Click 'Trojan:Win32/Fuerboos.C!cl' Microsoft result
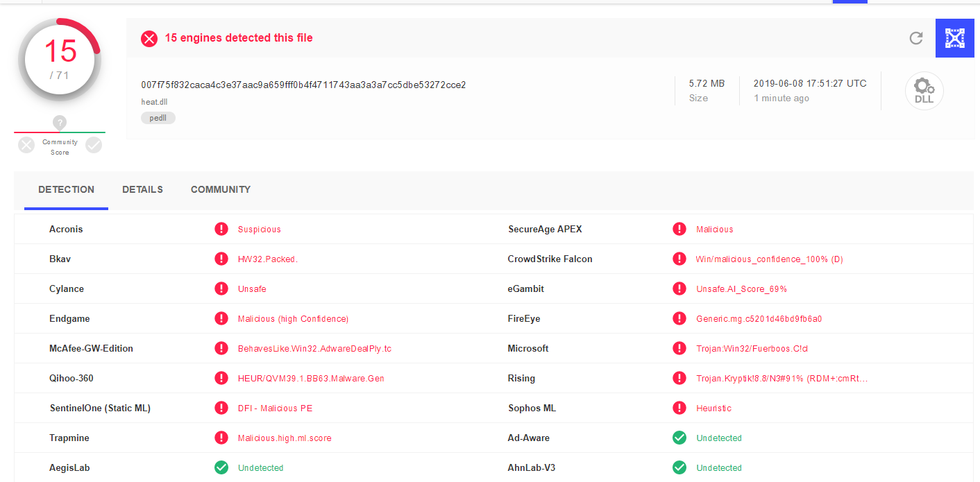Image resolution: width=980 pixels, height=482 pixels. (x=752, y=349)
